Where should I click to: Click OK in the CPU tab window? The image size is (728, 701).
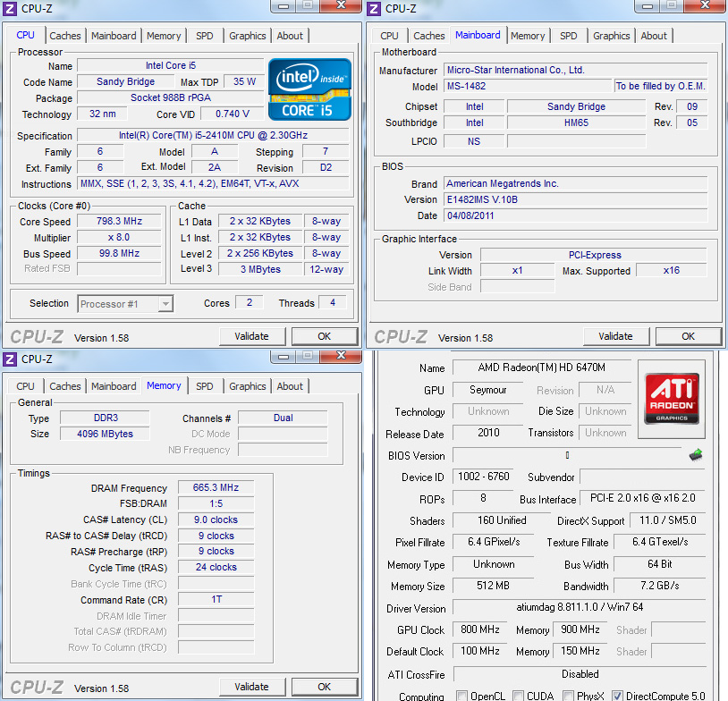(325, 336)
